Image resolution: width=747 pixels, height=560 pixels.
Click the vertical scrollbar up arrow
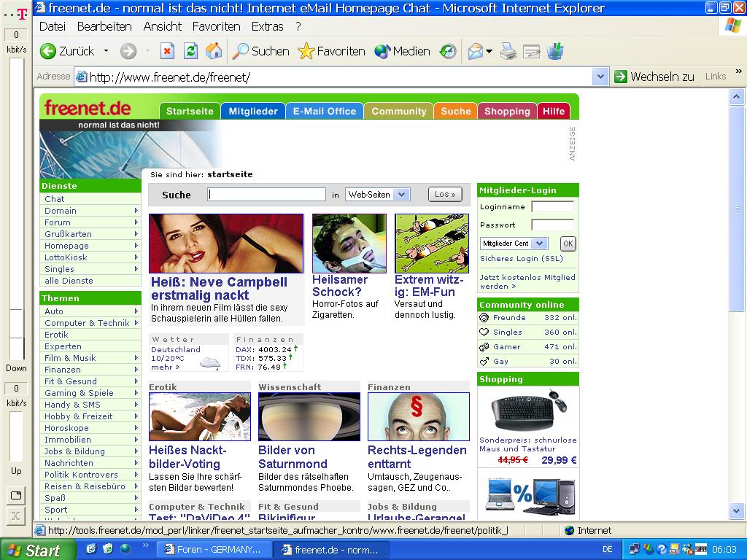(736, 97)
